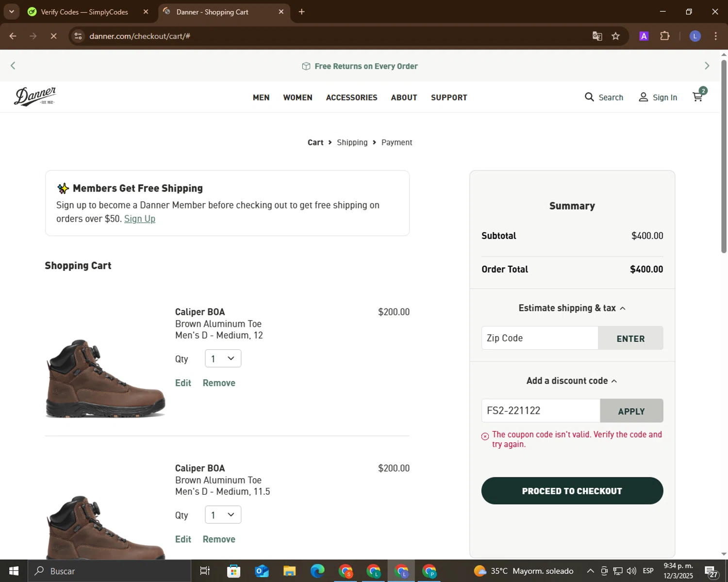Open volume control in system tray
The image size is (728, 582).
pyautogui.click(x=631, y=571)
